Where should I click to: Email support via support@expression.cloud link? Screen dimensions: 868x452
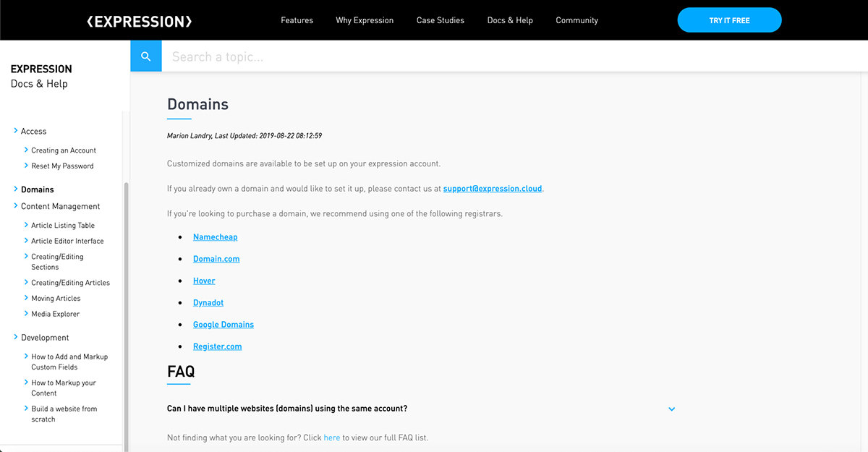(x=492, y=188)
